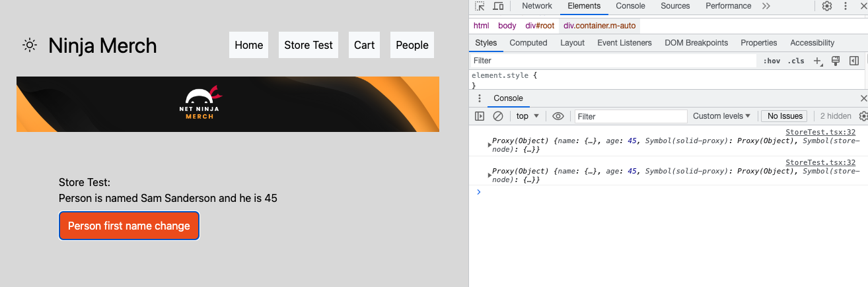Click the No Issues button
Viewport: 868px width, 287px height.
tap(785, 116)
